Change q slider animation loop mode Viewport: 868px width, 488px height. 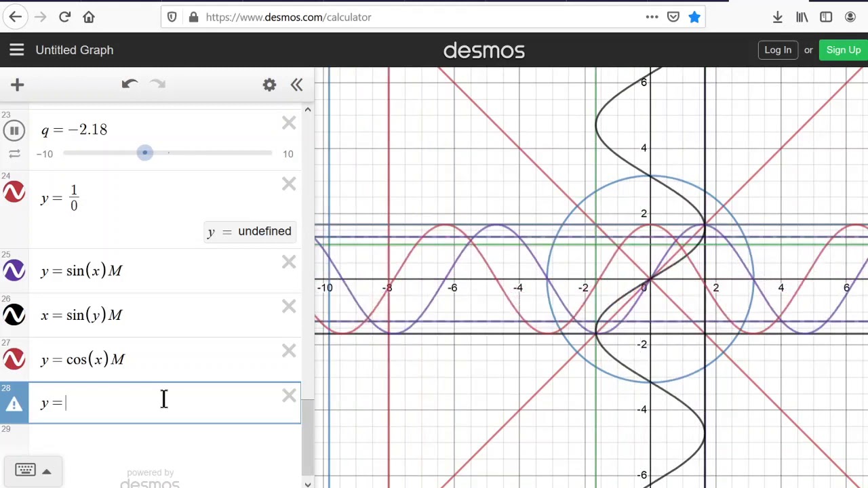point(14,155)
